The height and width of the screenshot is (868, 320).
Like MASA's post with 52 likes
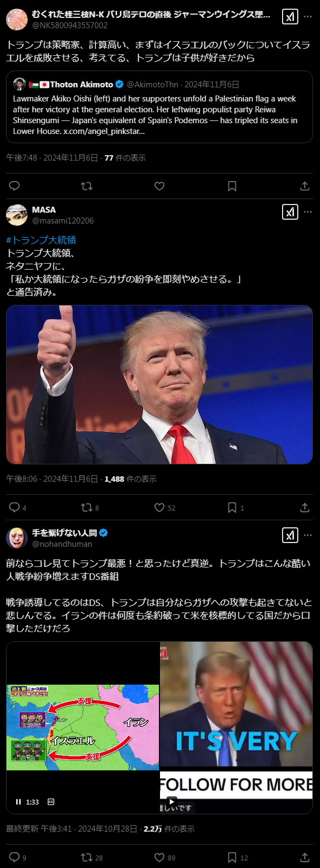click(165, 508)
